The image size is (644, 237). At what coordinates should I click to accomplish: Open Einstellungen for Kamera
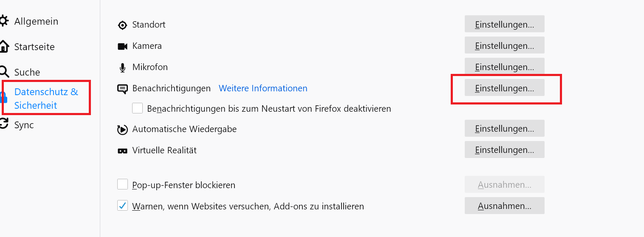tap(504, 45)
